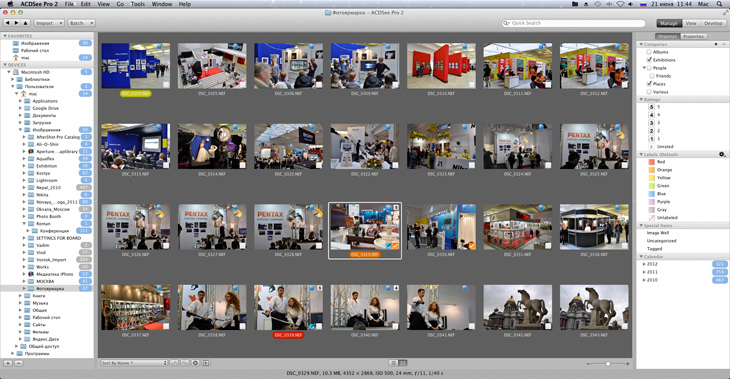Open the Go menu
Image resolution: width=730 pixels, height=379 pixels.
pyautogui.click(x=120, y=4)
